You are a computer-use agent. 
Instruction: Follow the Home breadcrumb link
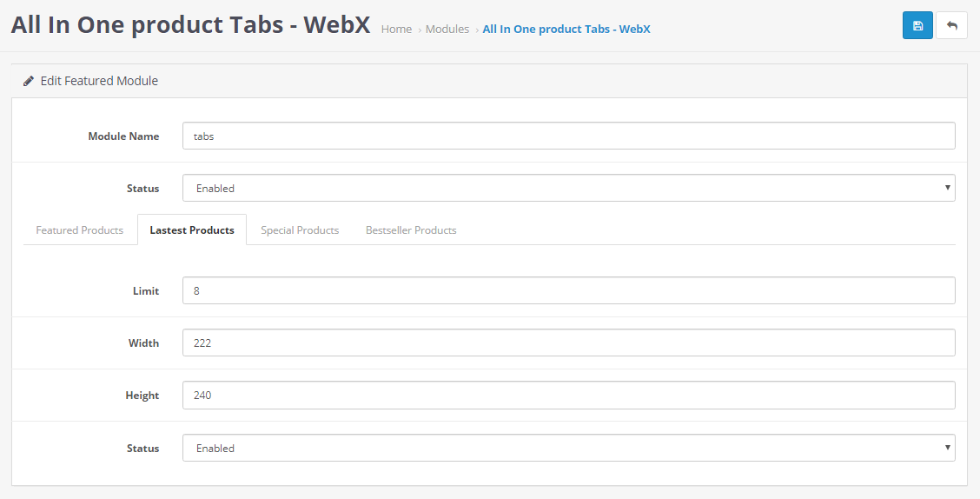click(x=396, y=29)
